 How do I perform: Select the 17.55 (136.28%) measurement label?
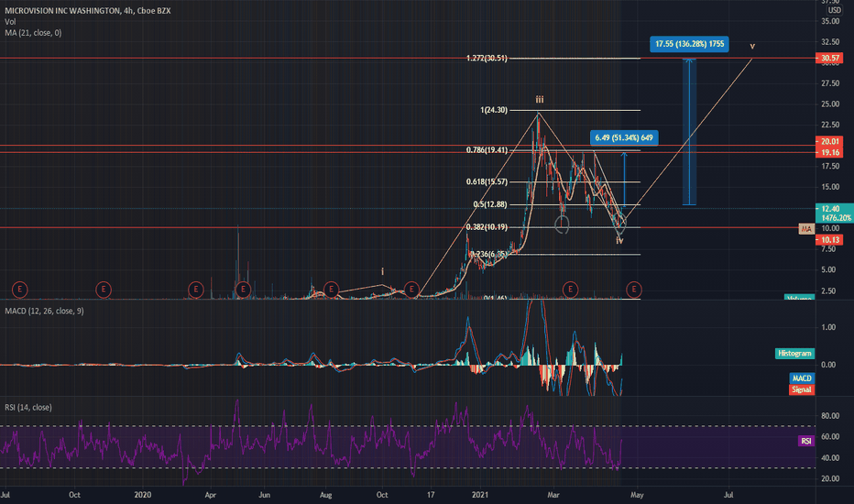pyautogui.click(x=689, y=44)
